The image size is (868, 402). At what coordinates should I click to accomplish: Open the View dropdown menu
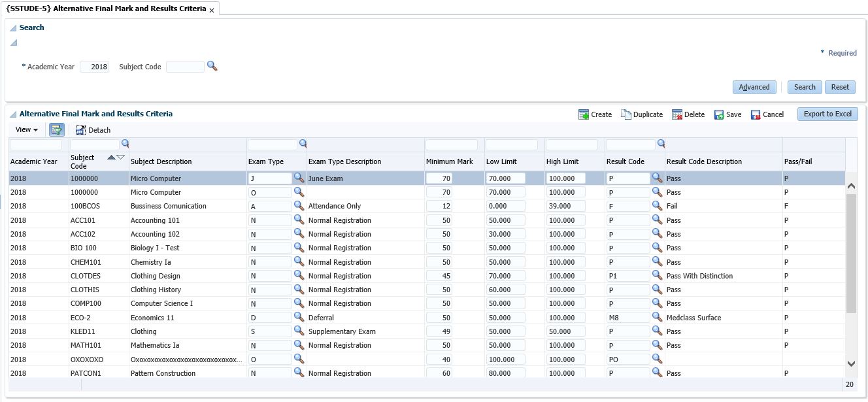(27, 130)
